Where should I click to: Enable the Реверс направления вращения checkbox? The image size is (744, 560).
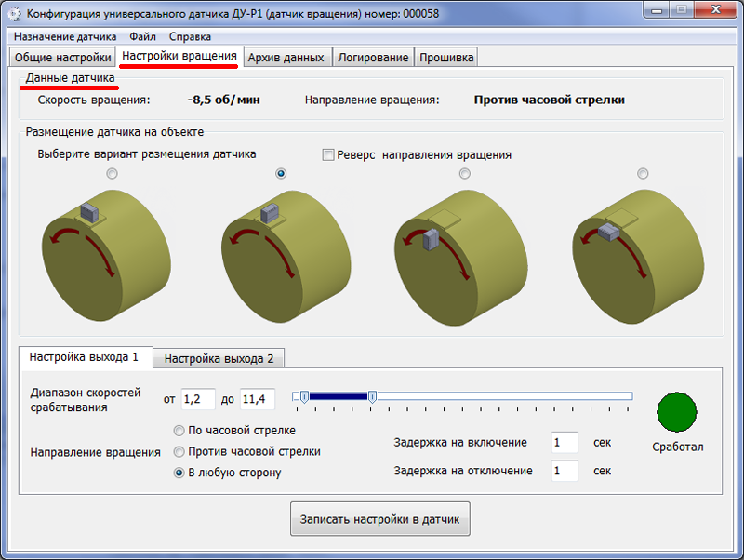328,155
